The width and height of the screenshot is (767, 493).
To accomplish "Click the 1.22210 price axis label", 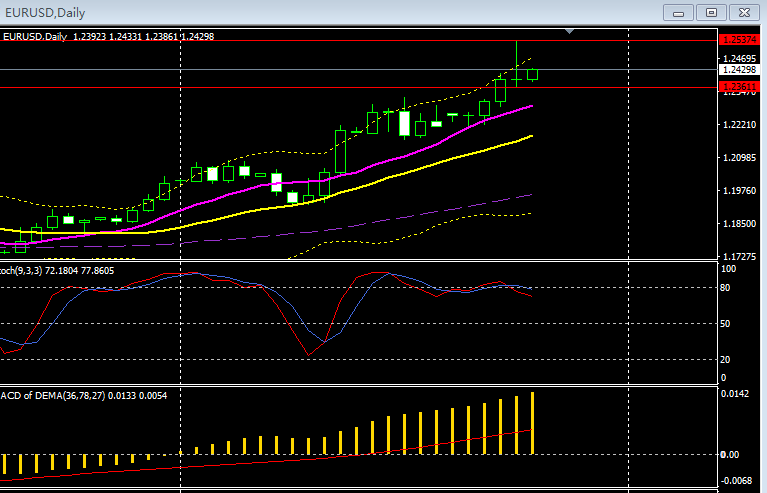I will pyautogui.click(x=737, y=125).
